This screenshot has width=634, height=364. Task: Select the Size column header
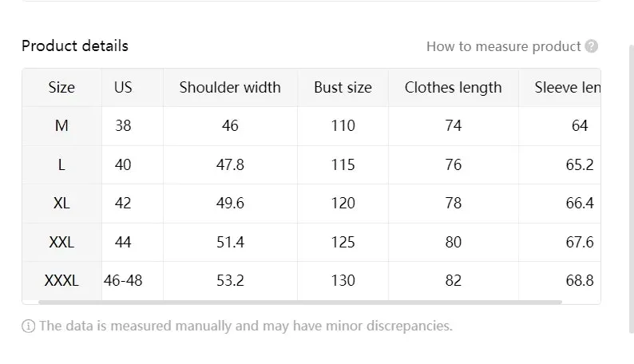pos(61,88)
